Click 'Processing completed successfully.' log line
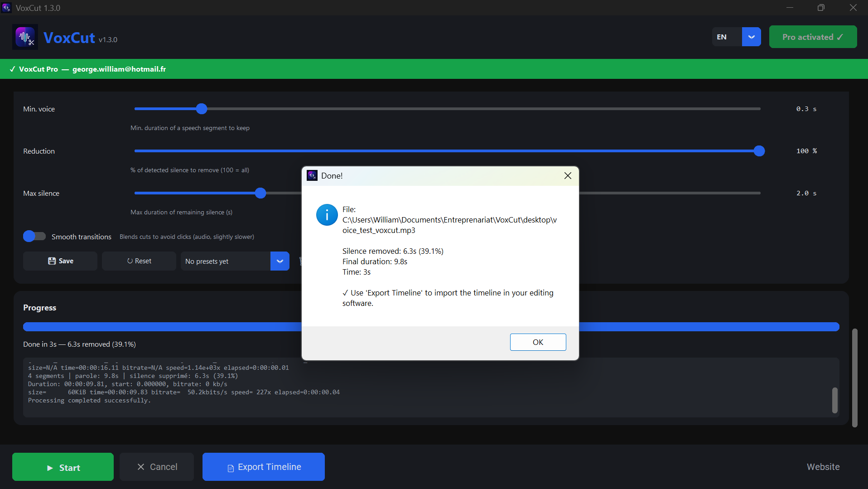Viewport: 868px width, 489px height. point(89,401)
